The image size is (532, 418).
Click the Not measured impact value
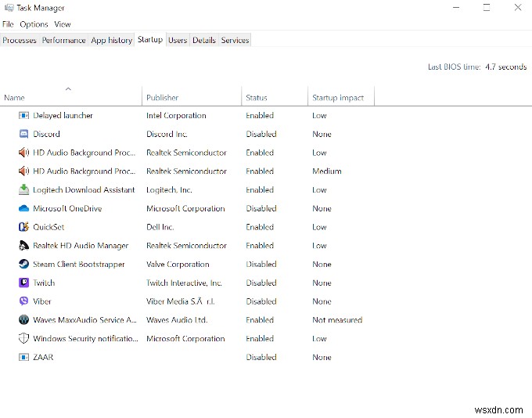click(337, 320)
